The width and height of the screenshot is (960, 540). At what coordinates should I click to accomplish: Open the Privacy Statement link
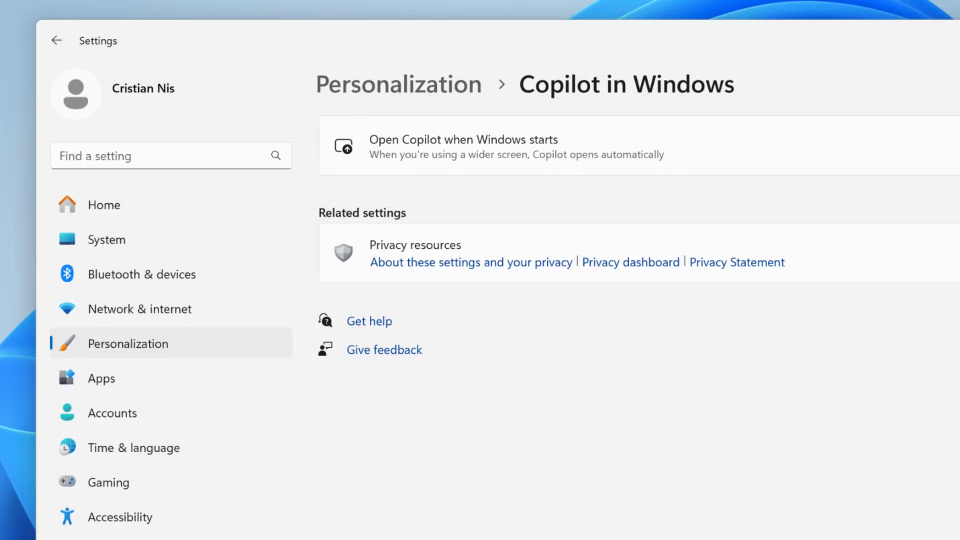tap(737, 262)
